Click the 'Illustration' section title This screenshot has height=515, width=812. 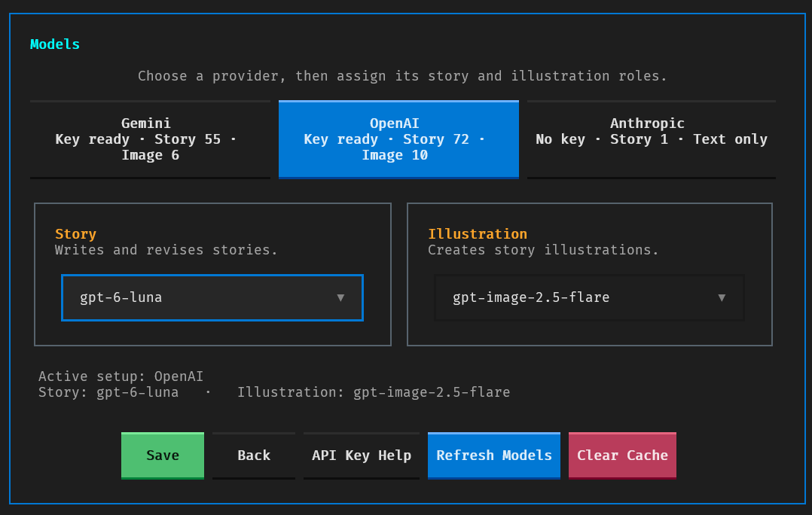pos(478,234)
